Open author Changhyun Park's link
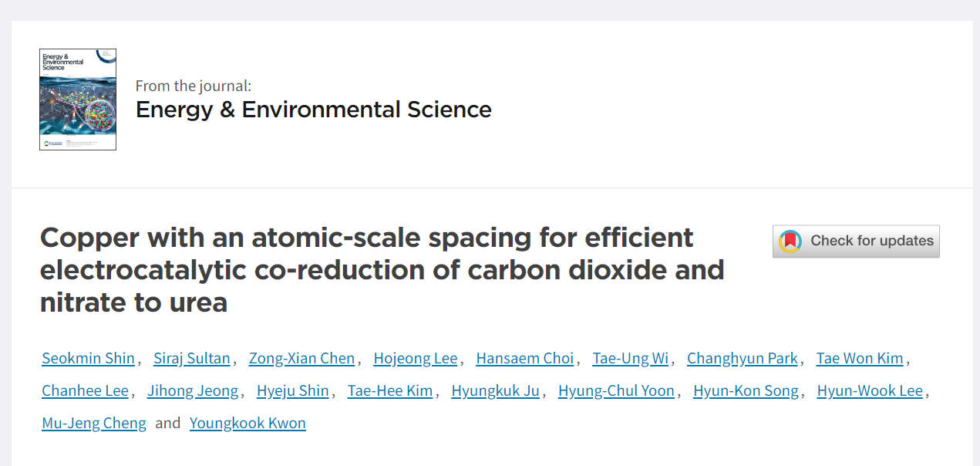 click(x=743, y=358)
